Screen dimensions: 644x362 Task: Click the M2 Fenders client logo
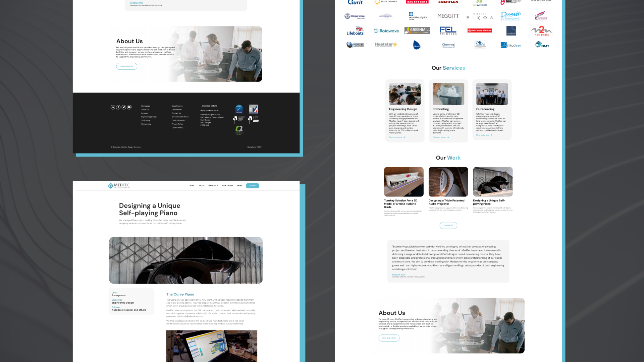click(541, 31)
